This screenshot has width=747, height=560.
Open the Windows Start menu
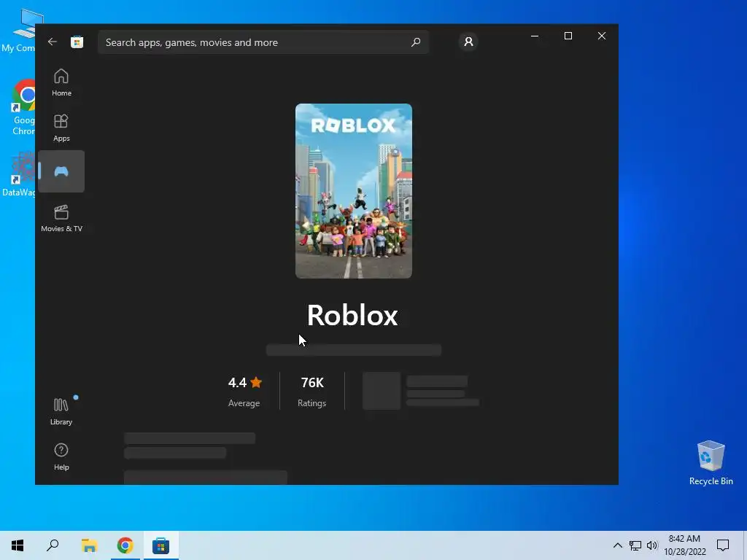click(x=18, y=545)
